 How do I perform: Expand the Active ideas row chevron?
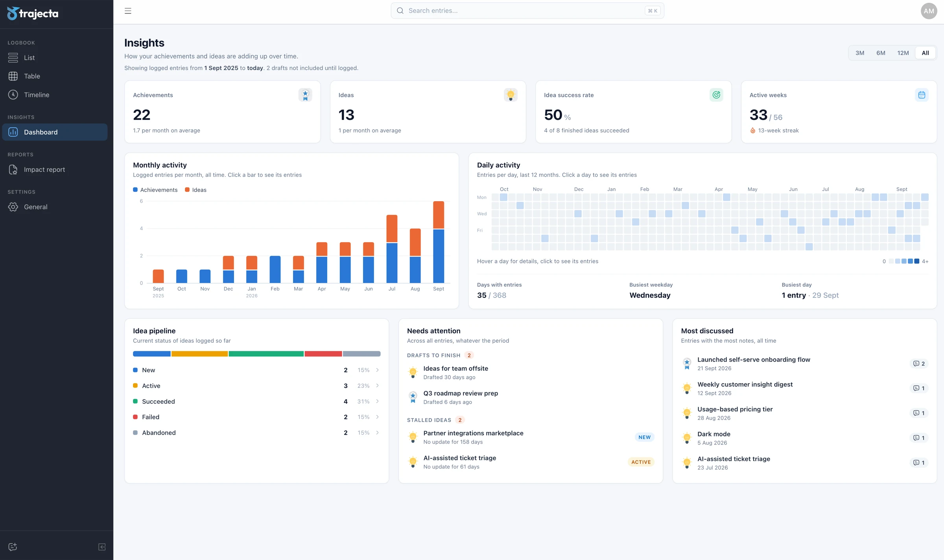(377, 386)
